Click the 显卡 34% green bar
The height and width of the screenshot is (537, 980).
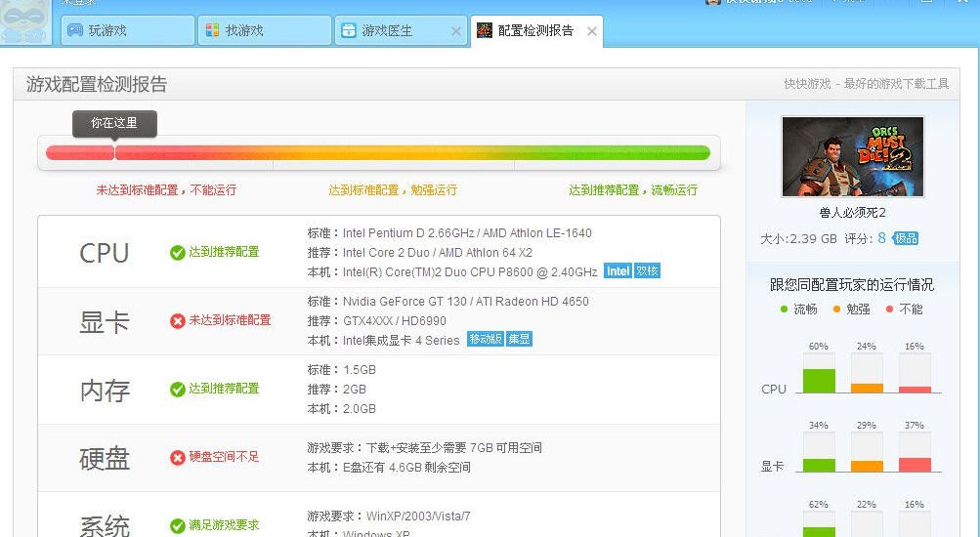819,465
